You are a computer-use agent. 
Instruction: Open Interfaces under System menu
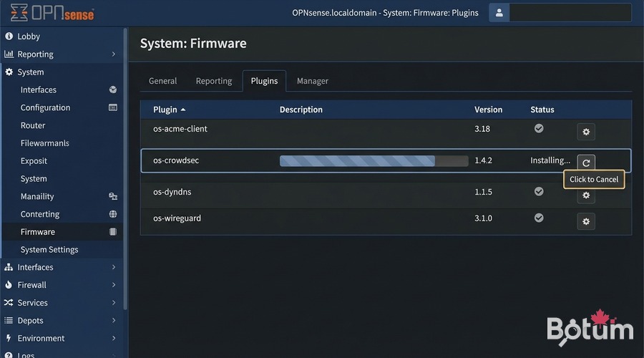click(x=38, y=89)
